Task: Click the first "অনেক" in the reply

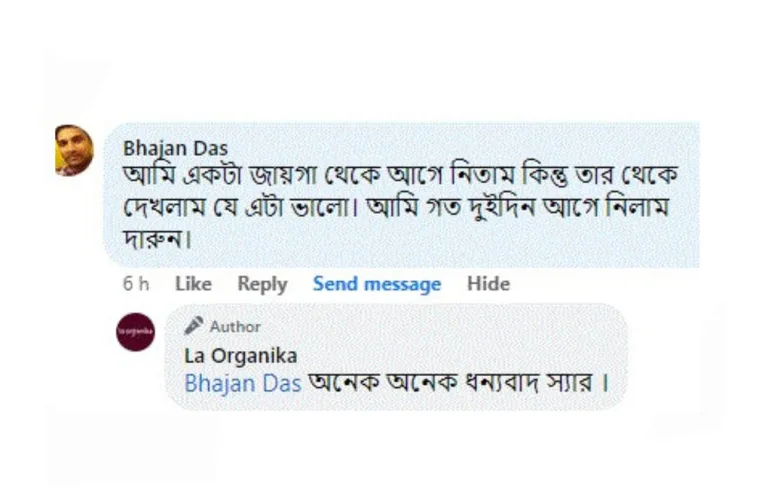Action: (x=340, y=383)
